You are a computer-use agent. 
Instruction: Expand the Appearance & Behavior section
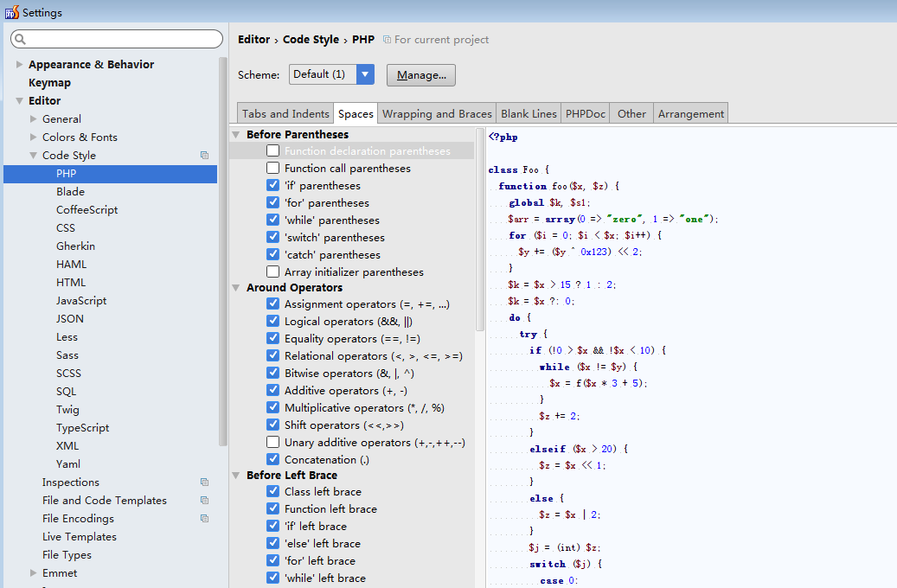(x=20, y=65)
